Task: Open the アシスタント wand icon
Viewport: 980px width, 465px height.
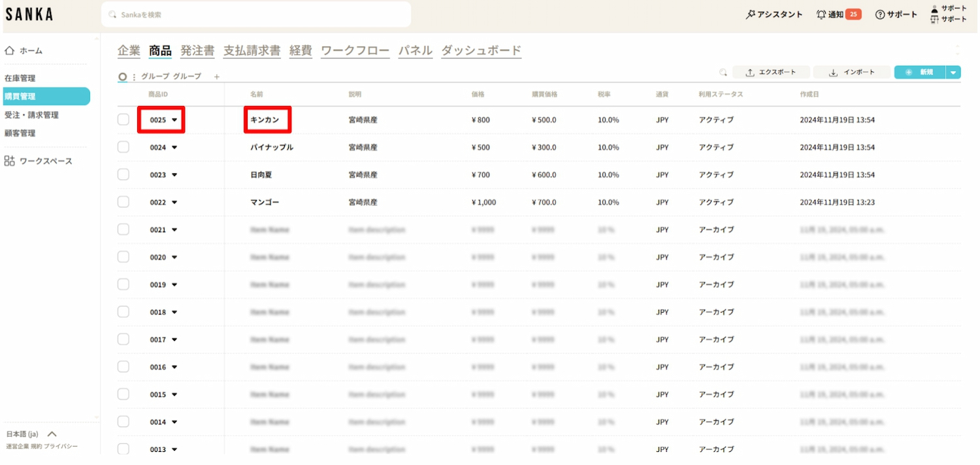Action: point(750,14)
